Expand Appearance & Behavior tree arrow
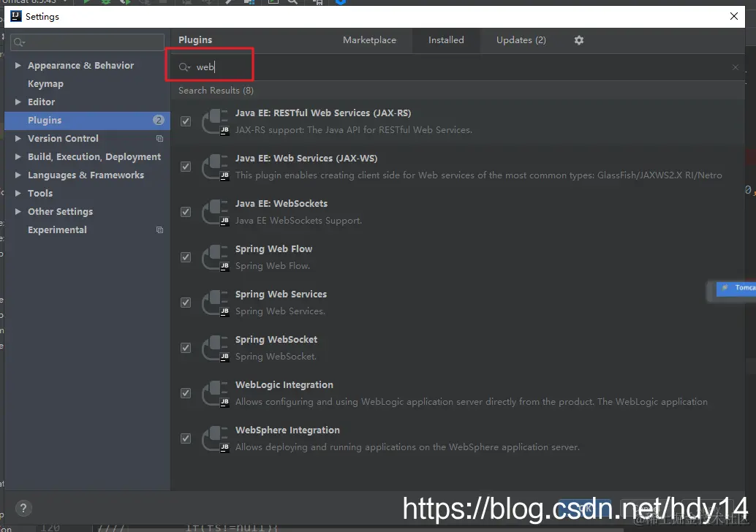Image resolution: width=756 pixels, height=532 pixels. tap(18, 66)
